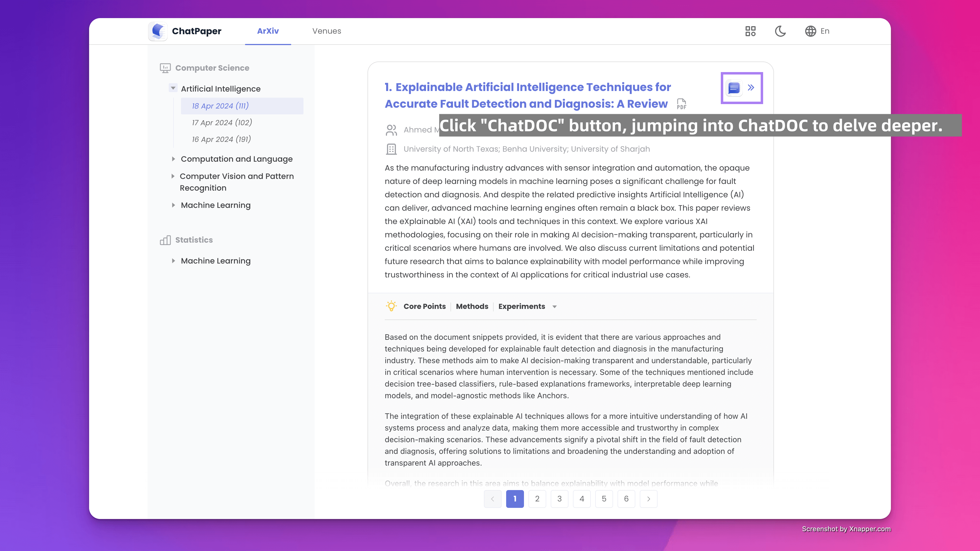Click the lightbulb summary icon
The image size is (980, 551).
(391, 306)
